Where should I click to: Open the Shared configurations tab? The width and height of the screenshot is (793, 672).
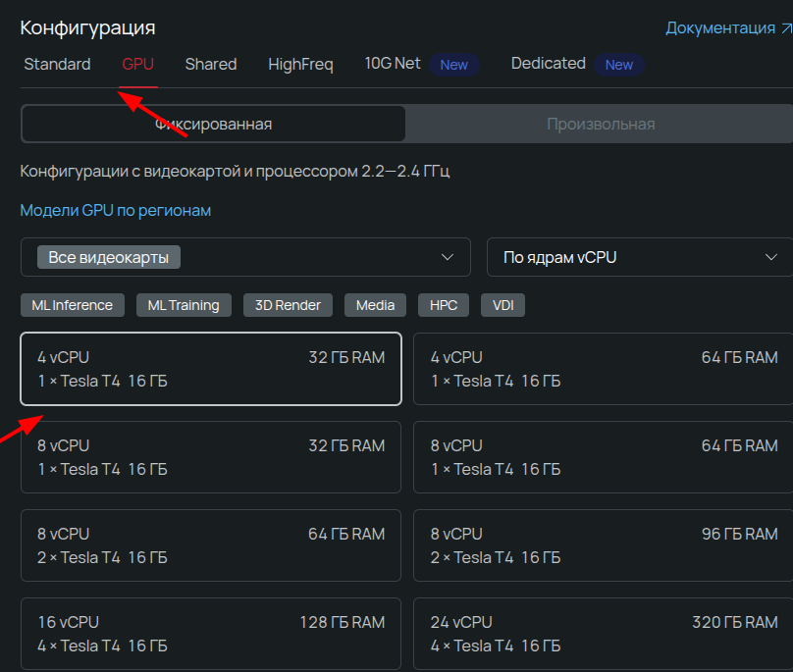[210, 64]
